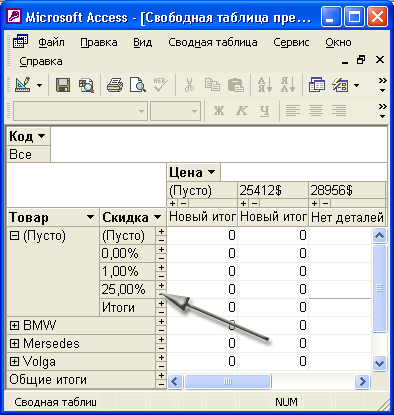Open the Товар row field dropdown
The image size is (394, 415).
90,217
